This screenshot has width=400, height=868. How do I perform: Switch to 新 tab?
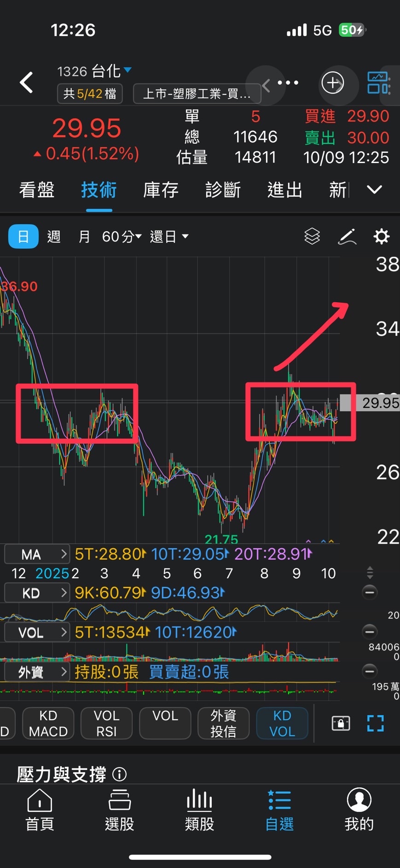pyautogui.click(x=338, y=190)
